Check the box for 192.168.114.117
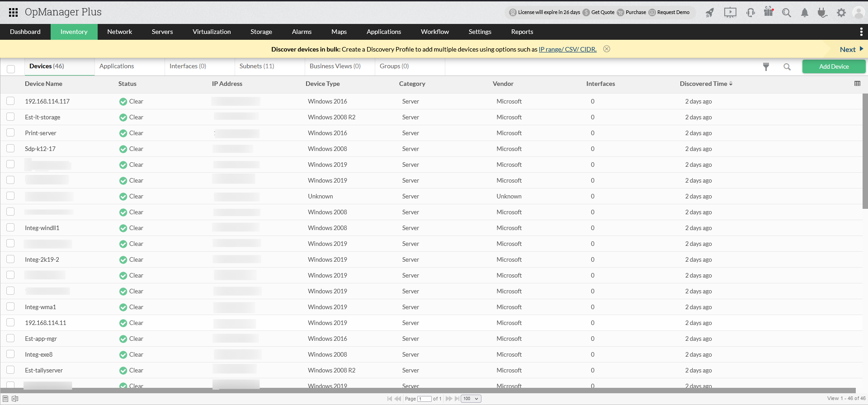This screenshot has height=405, width=868. pyautogui.click(x=10, y=101)
